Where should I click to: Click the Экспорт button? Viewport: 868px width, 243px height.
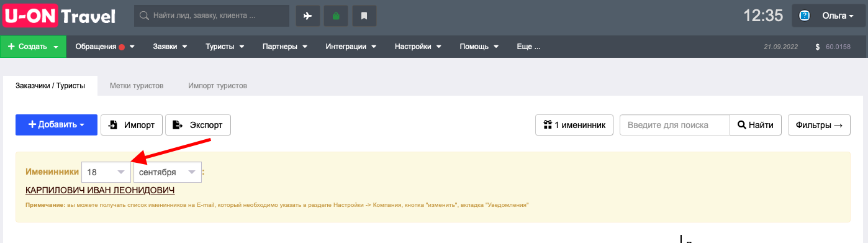tap(198, 125)
